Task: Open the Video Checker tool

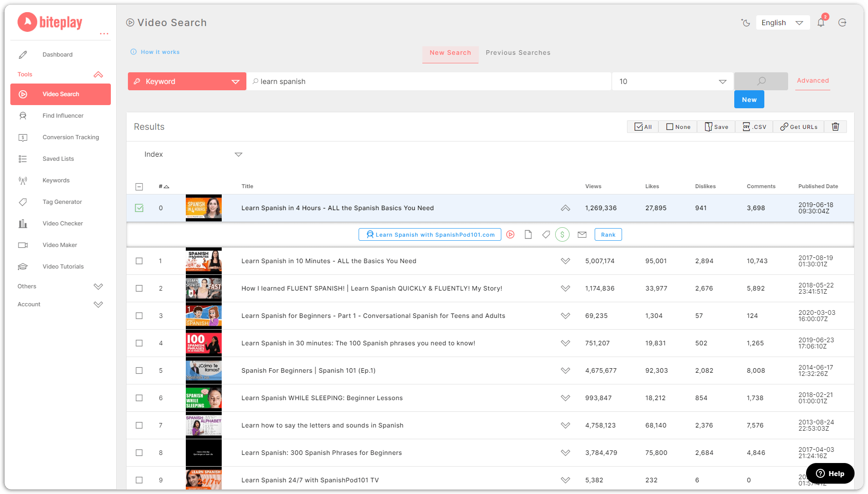Action: pyautogui.click(x=62, y=223)
